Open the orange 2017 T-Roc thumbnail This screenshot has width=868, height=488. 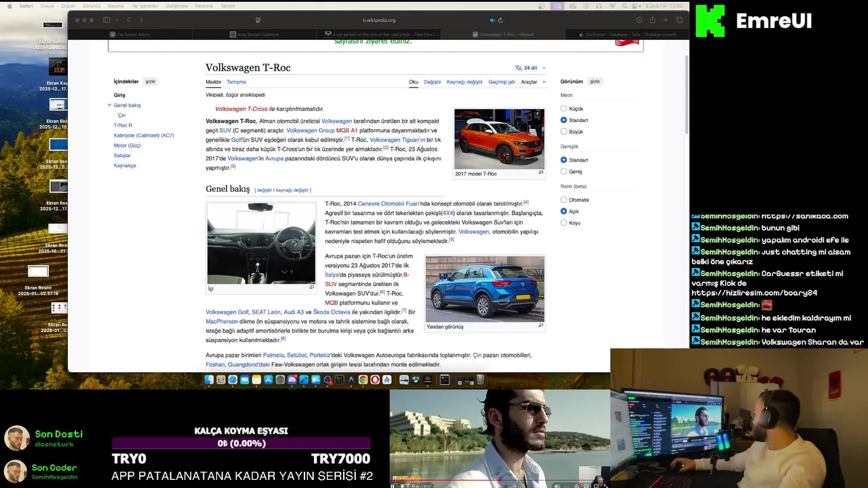(499, 139)
